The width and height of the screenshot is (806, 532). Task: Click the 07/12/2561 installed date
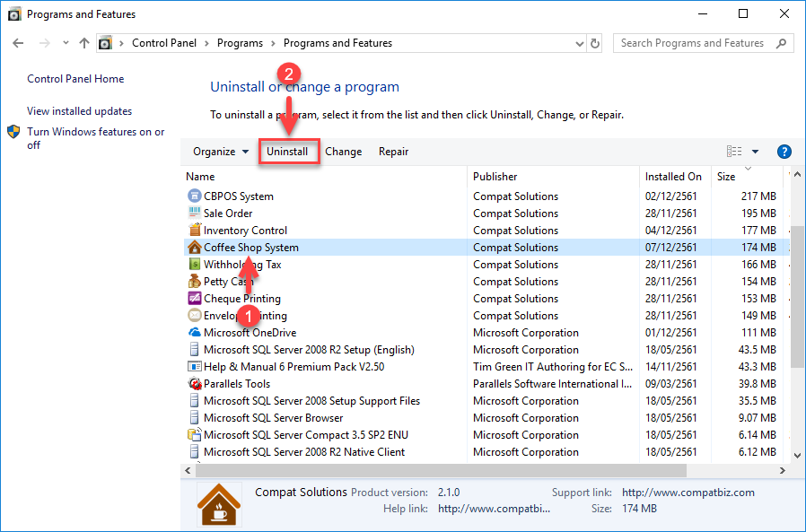[670, 248]
